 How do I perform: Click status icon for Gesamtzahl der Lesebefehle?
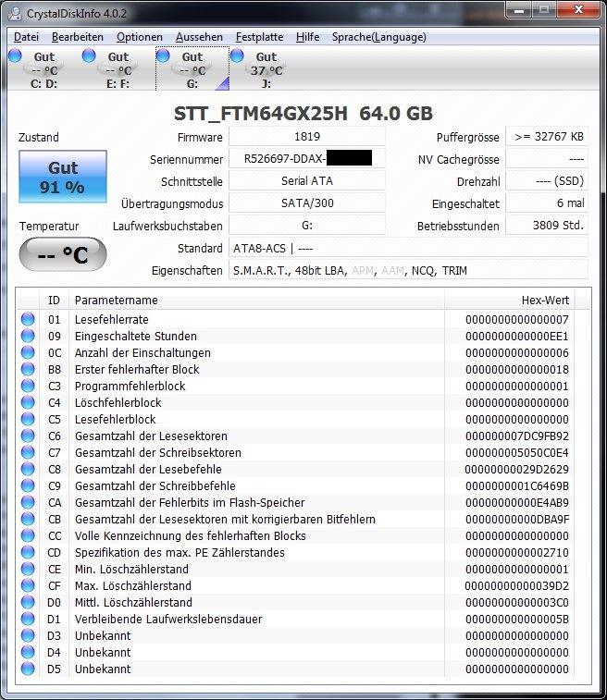(x=28, y=469)
